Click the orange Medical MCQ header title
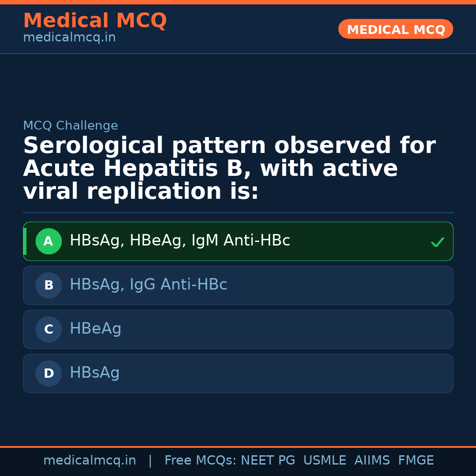The width and height of the screenshot is (476, 476). (x=95, y=21)
